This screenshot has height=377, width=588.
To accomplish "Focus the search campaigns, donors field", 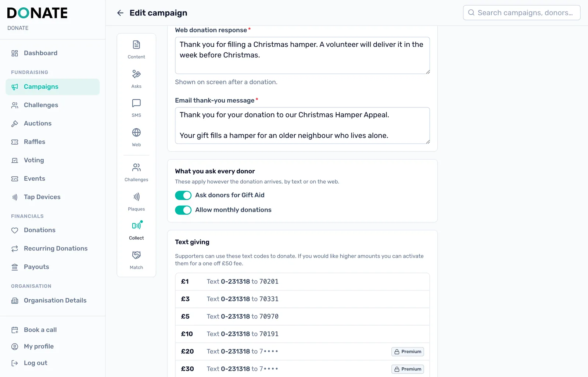I will [x=521, y=13].
